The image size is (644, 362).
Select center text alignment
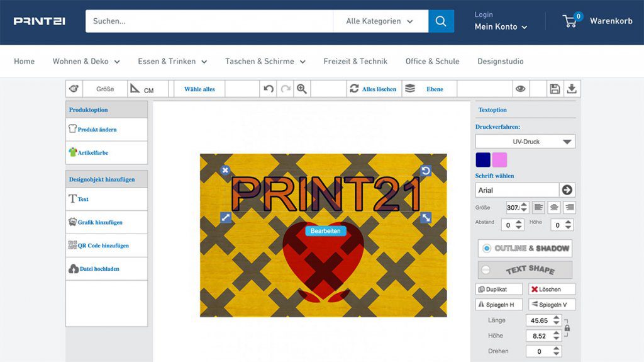(x=554, y=207)
